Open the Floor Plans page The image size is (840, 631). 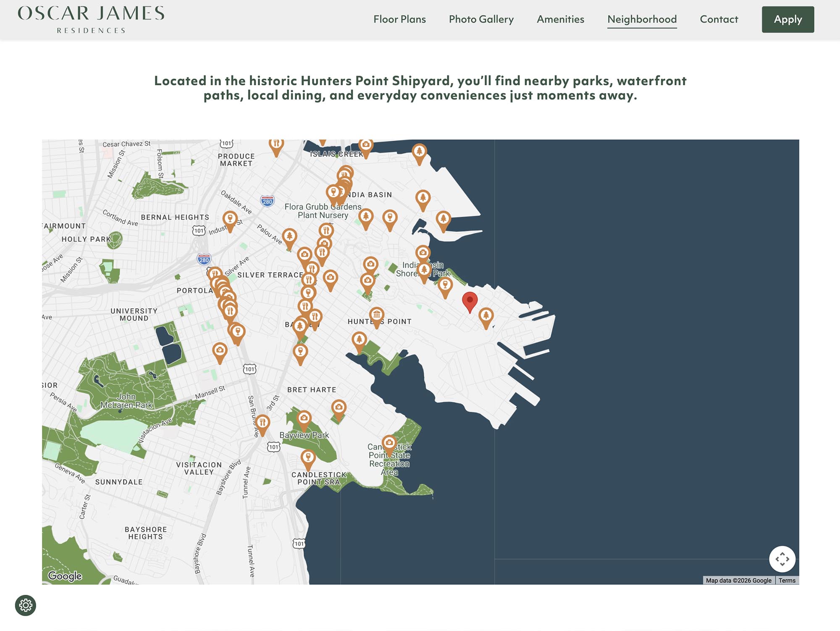point(399,19)
